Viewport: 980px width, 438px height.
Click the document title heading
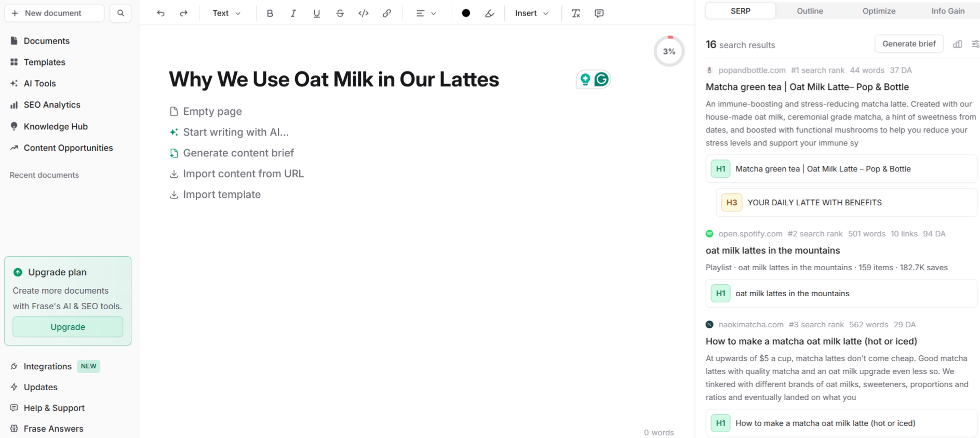(334, 79)
